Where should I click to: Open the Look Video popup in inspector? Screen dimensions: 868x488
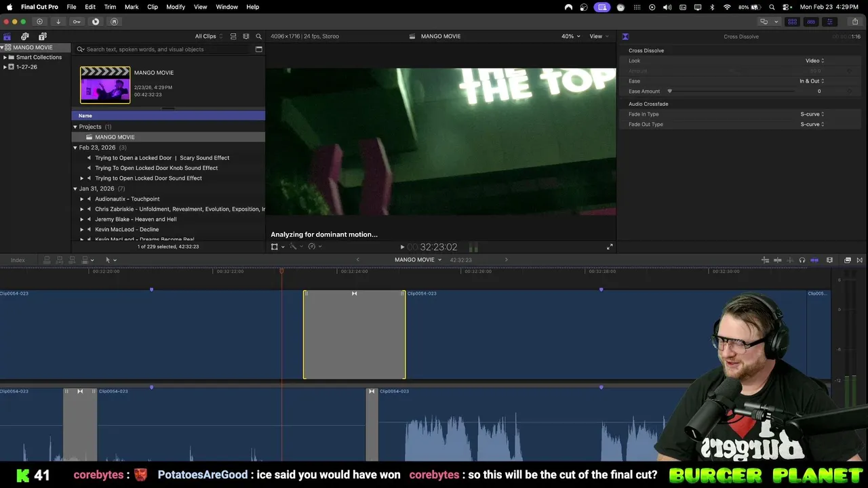[x=815, y=61]
